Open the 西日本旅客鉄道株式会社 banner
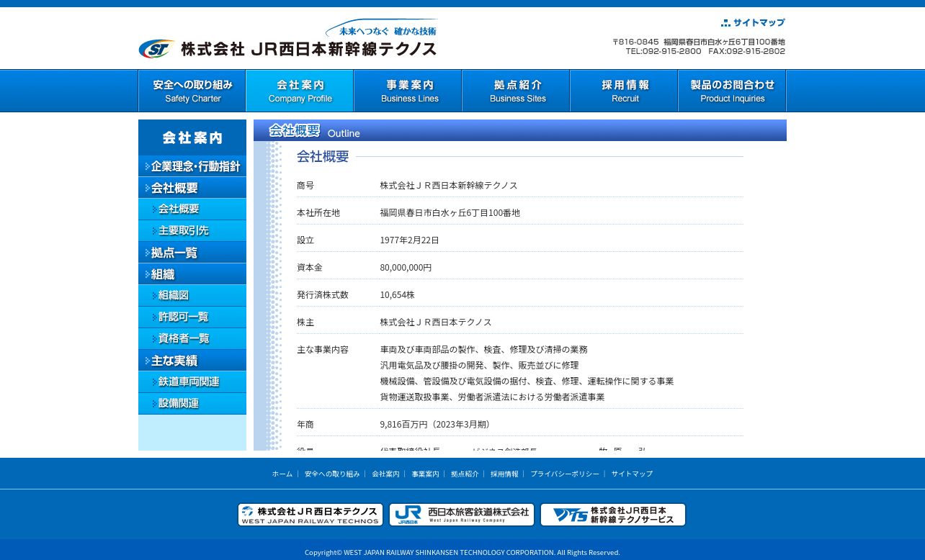925x560 pixels. coord(462,515)
